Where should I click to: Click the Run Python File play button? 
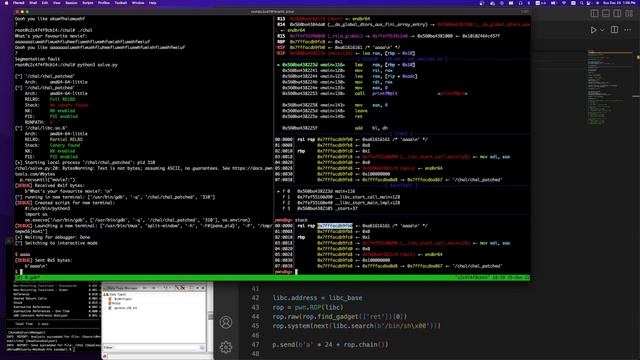click(x=593, y=30)
